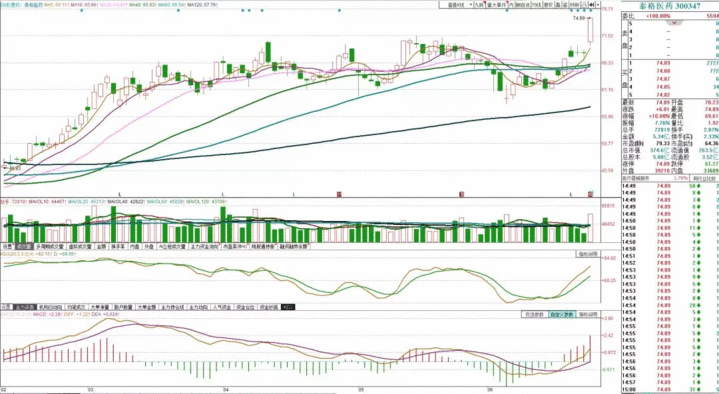Click the 同行业比较 button in the quote panel
Viewport: 719px width, 394px height.
[704, 178]
